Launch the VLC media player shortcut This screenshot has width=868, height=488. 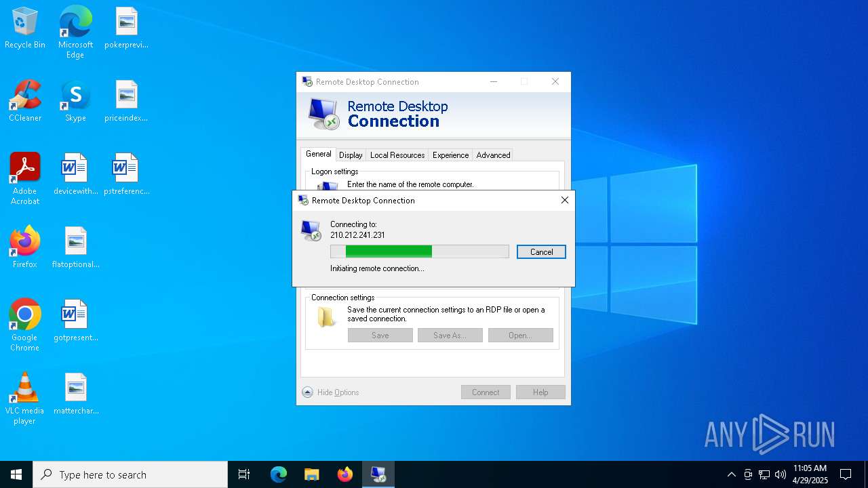(25, 399)
